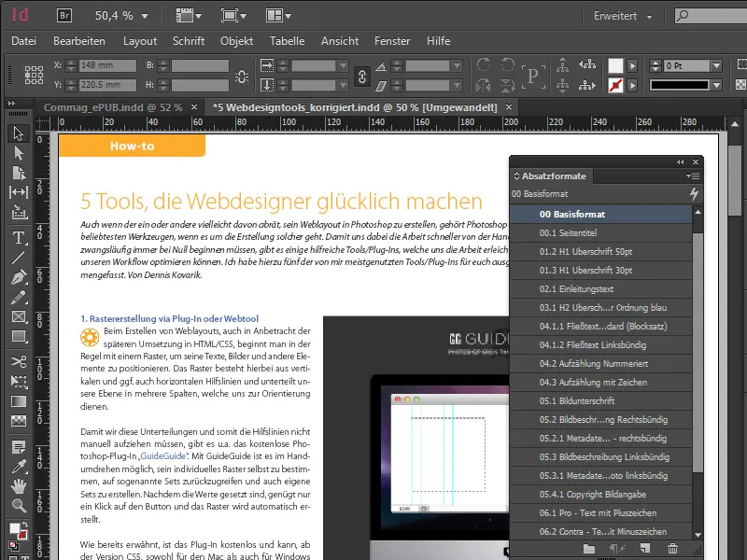Viewport: 747px width, 560px height.
Task: Click the Y position field 220,5 mm
Action: click(107, 85)
